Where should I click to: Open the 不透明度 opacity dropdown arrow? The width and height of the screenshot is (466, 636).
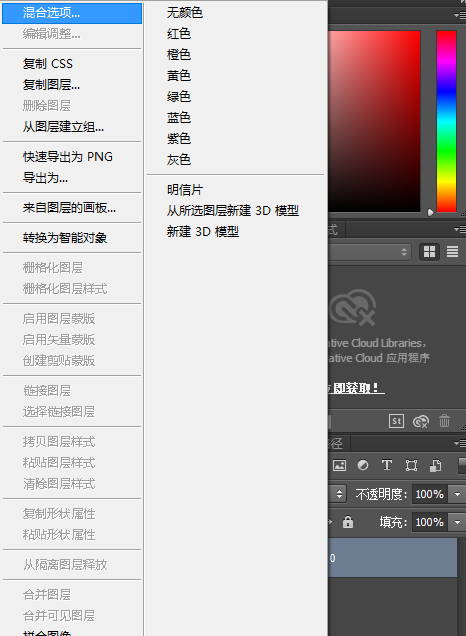point(457,494)
